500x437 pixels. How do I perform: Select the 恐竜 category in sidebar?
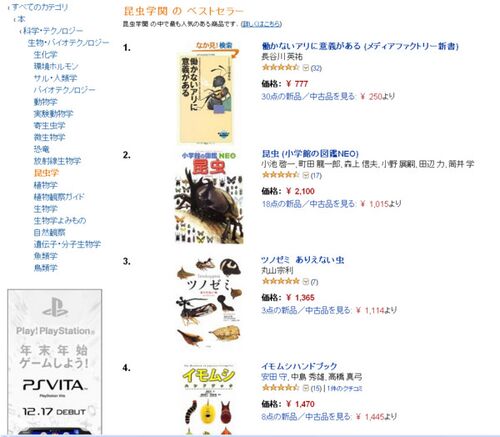42,149
